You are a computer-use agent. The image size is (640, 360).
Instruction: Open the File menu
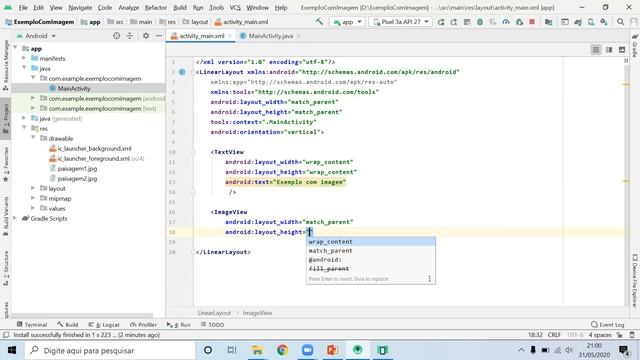[x=23, y=7]
